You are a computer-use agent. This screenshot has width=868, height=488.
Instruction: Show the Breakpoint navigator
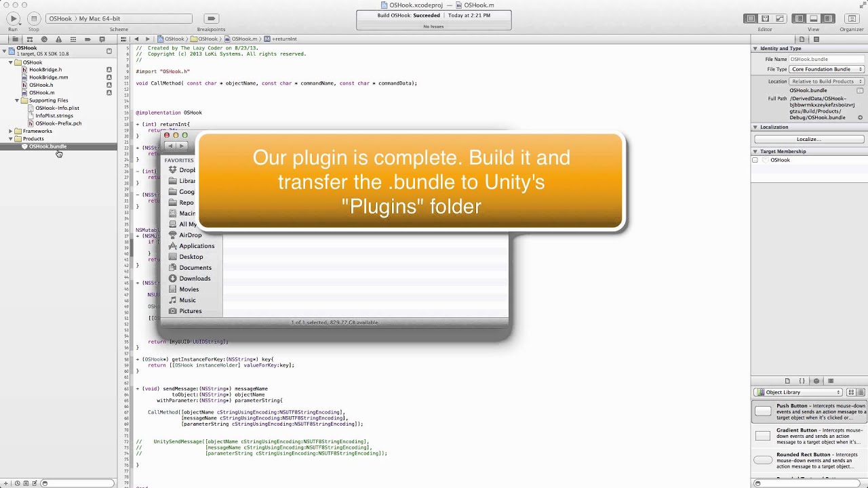point(87,39)
